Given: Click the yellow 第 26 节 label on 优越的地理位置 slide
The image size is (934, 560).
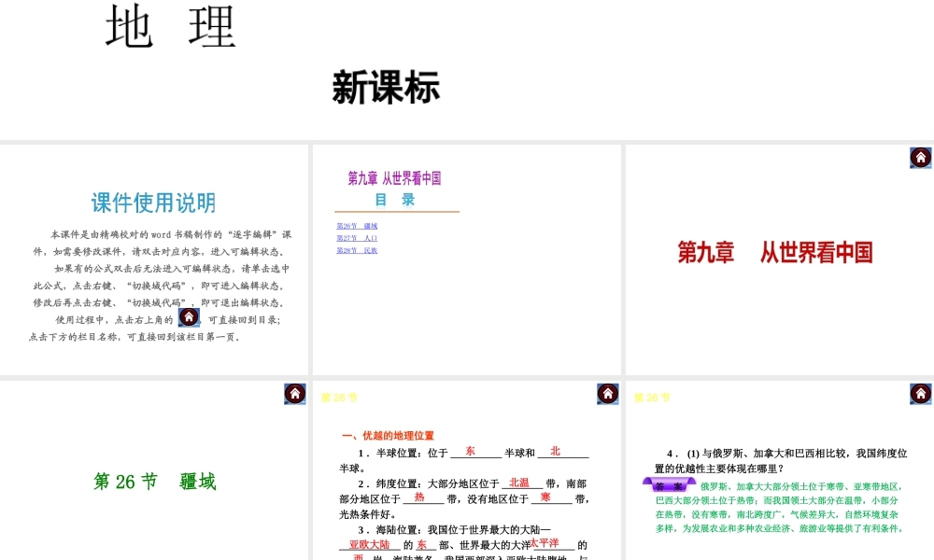Looking at the screenshot, I should 339,398.
